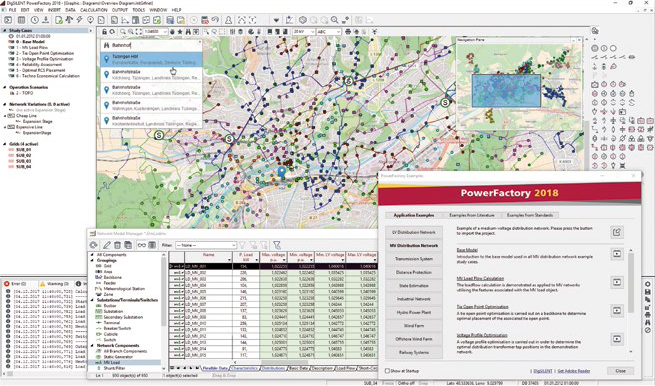Click the padlock freeze icon in diagram toolbar

point(104,32)
